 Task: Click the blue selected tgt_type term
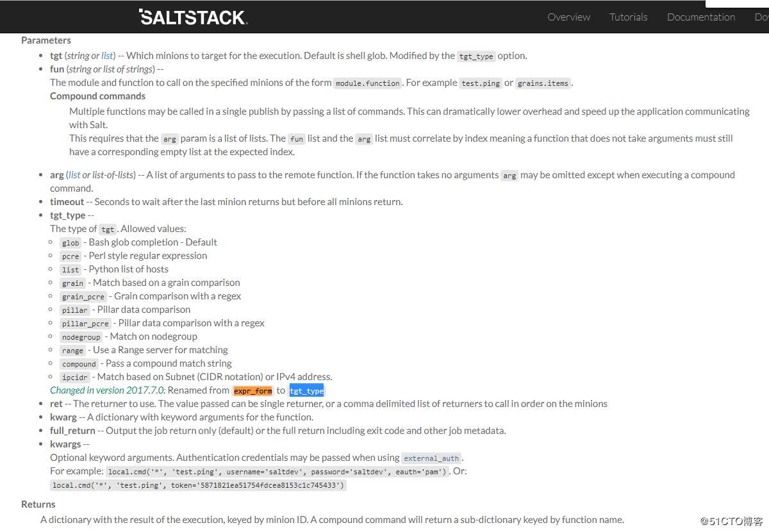coord(306,390)
